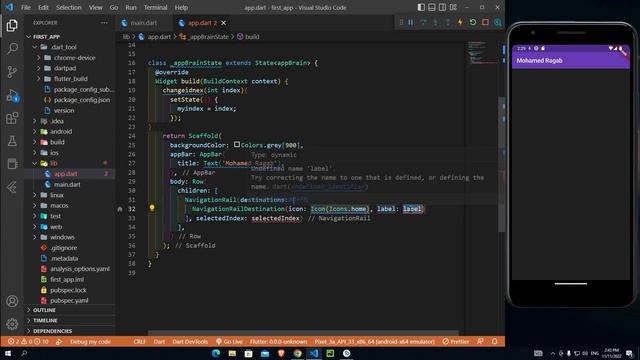Toggle the Primary Side Bar layout button
This screenshot has width=640, height=360.
(421, 7)
